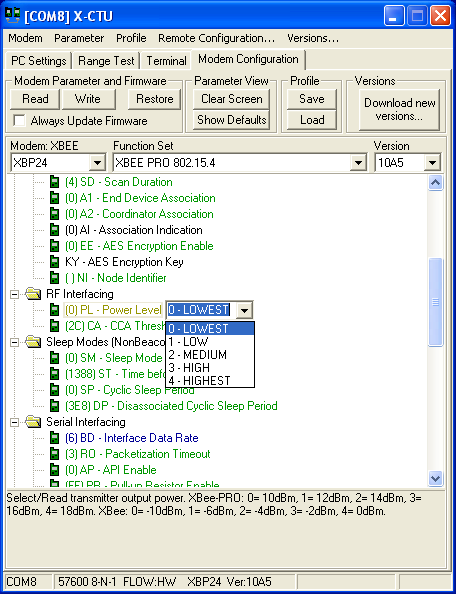Open the Version 10A5 dropdown
Viewport: 456px width, 594px height.
(432, 163)
